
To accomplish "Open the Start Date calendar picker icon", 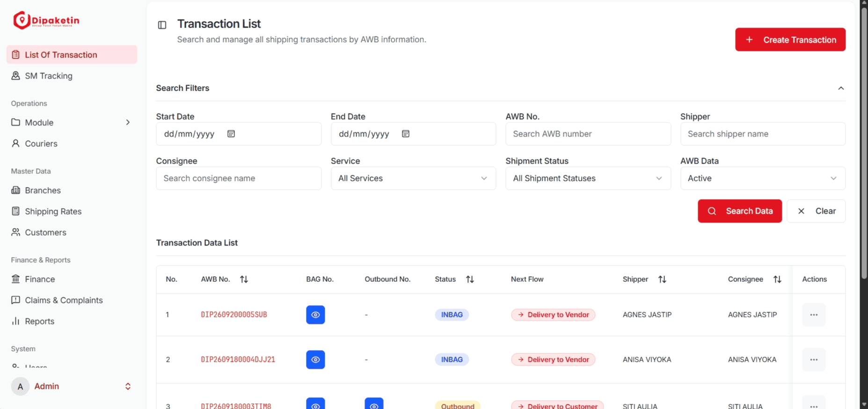I will point(231,134).
